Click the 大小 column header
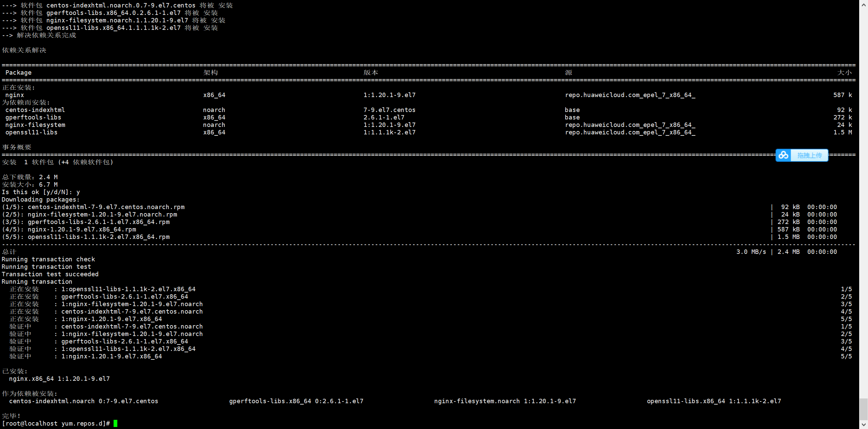This screenshot has width=868, height=429. click(844, 73)
